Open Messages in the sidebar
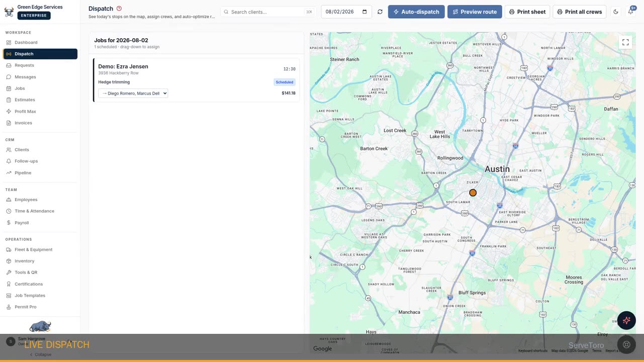Screen dimensions: 644x362 click(x=40, y=77)
